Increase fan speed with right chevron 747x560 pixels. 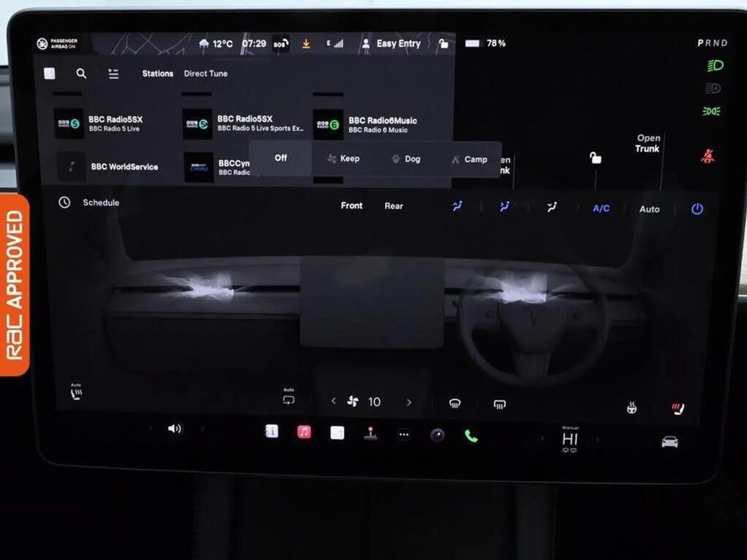tap(409, 402)
